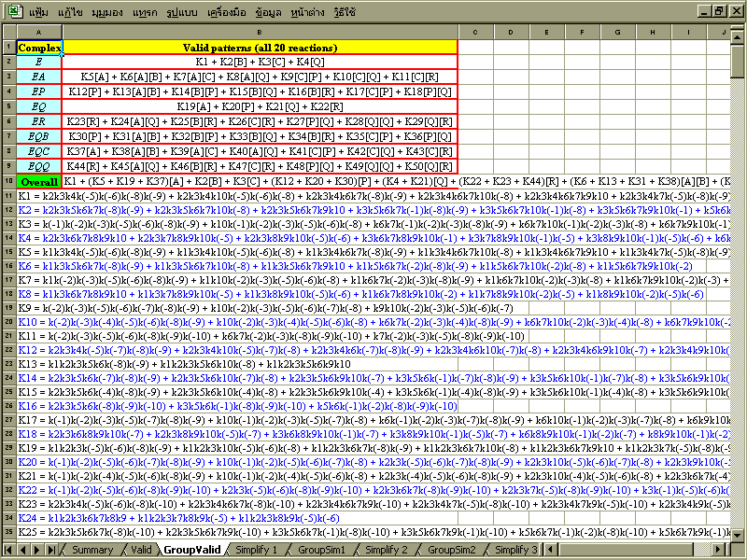Switch to the Summary sheet tab
The width and height of the screenshot is (747, 560).
(92, 550)
